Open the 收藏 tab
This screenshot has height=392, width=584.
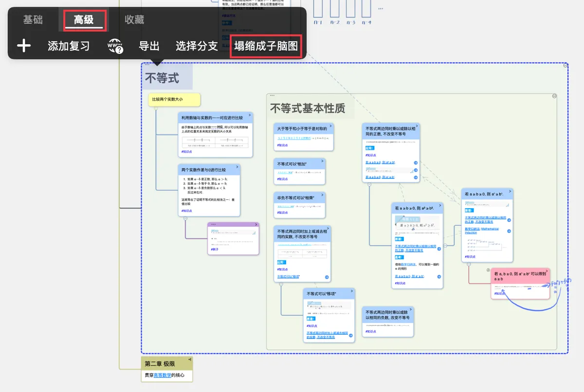tap(134, 20)
